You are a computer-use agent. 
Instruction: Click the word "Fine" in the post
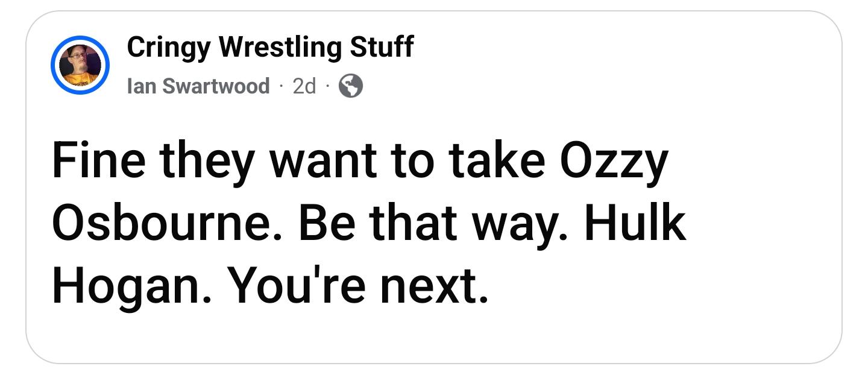pos(96,162)
